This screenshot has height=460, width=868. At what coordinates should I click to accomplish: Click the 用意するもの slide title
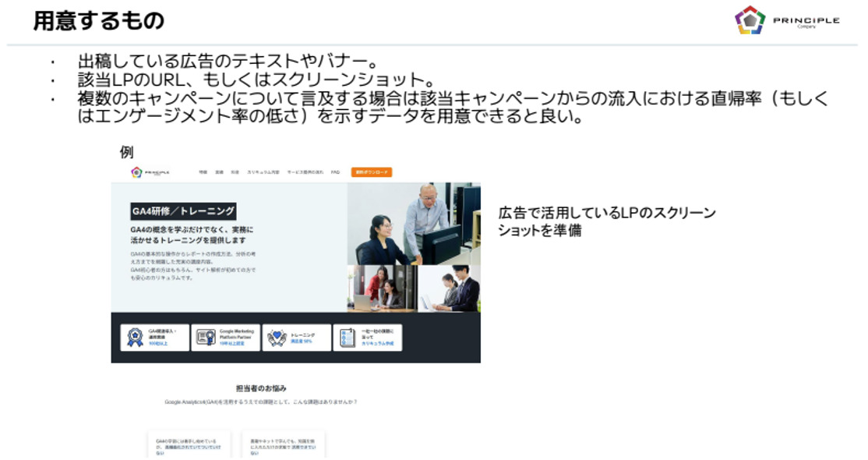coord(99,21)
